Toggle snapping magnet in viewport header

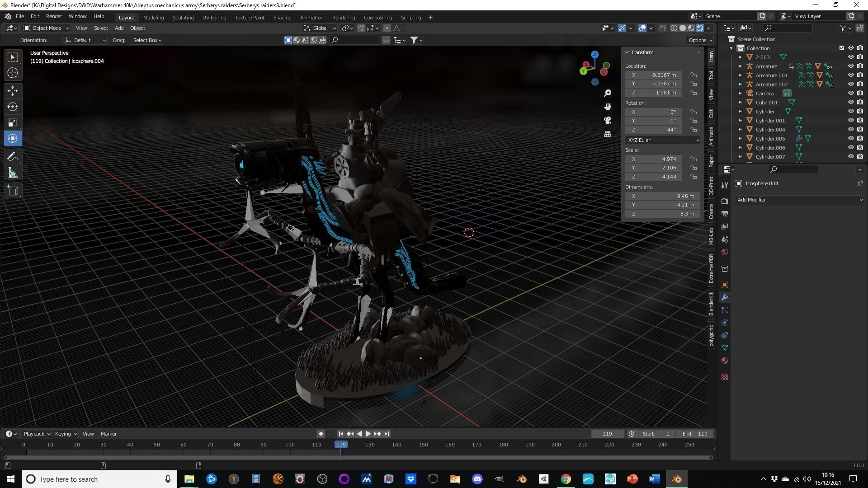click(x=361, y=28)
